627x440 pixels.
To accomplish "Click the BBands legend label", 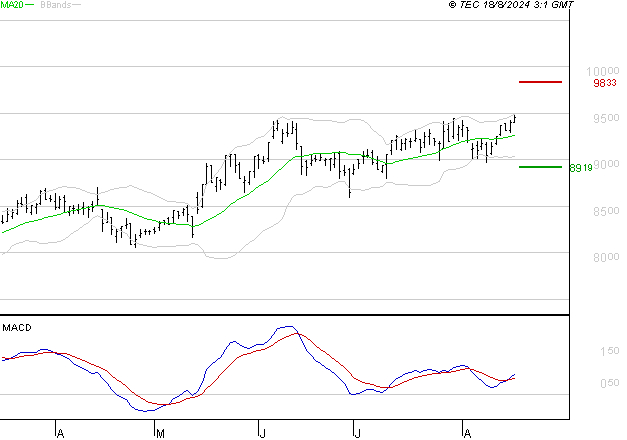I will pos(56,5).
